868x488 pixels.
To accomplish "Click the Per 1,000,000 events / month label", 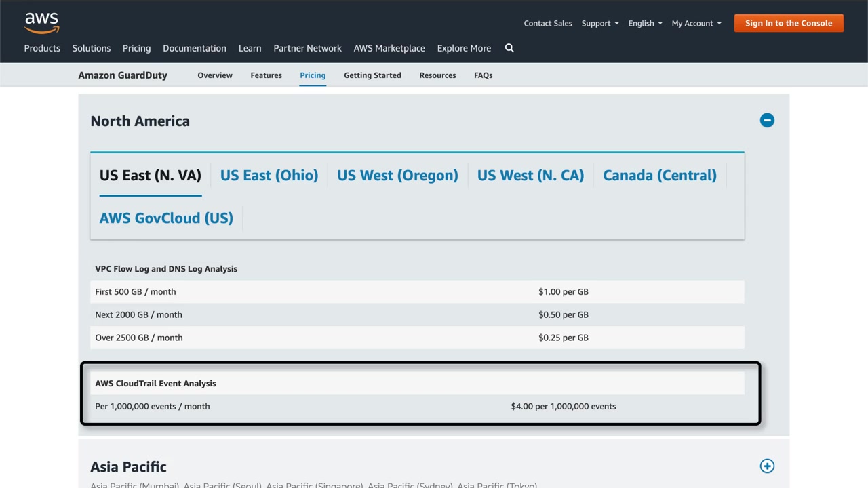I will pos(153,407).
